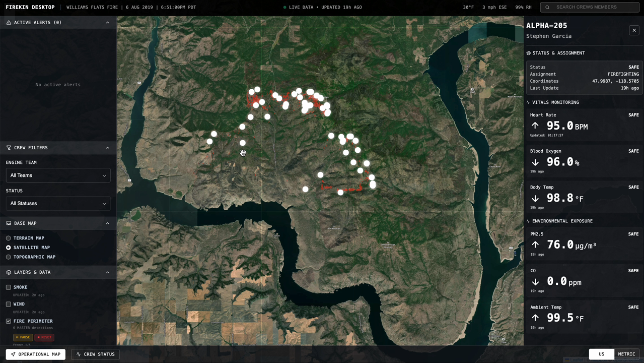Click the Active Alerts warning triangle icon

click(9, 23)
